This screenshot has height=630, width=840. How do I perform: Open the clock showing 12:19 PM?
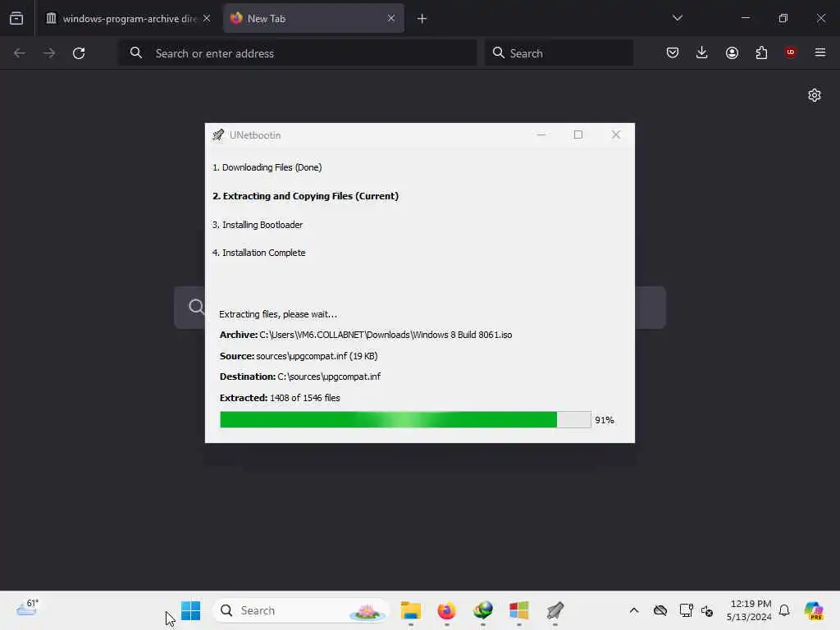point(749,610)
